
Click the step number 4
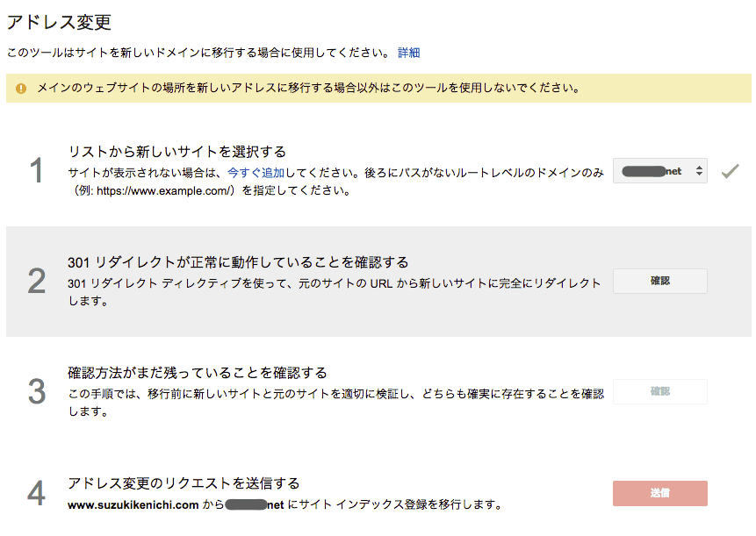[36, 494]
